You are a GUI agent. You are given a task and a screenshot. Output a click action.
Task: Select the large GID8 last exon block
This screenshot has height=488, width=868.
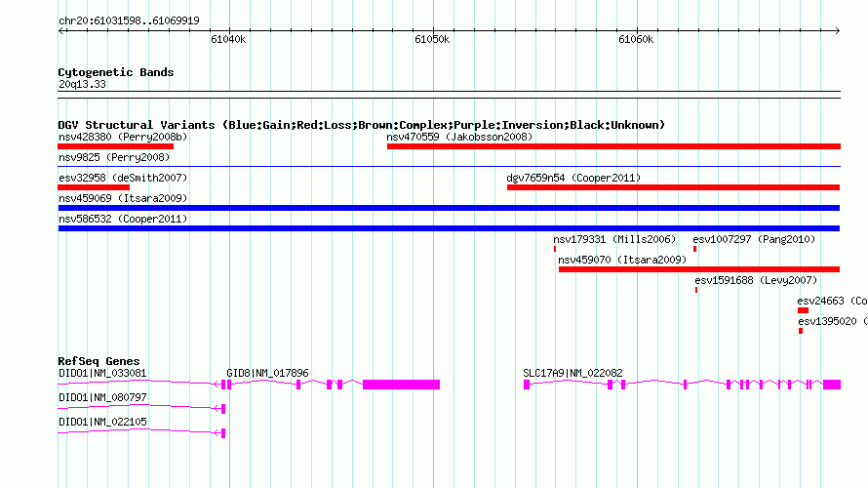coord(402,385)
